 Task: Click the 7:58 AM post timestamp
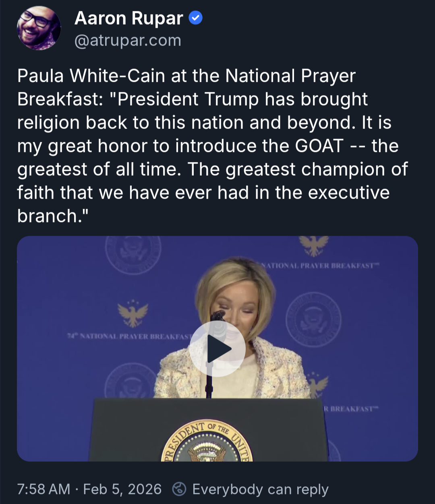pyautogui.click(x=43, y=489)
